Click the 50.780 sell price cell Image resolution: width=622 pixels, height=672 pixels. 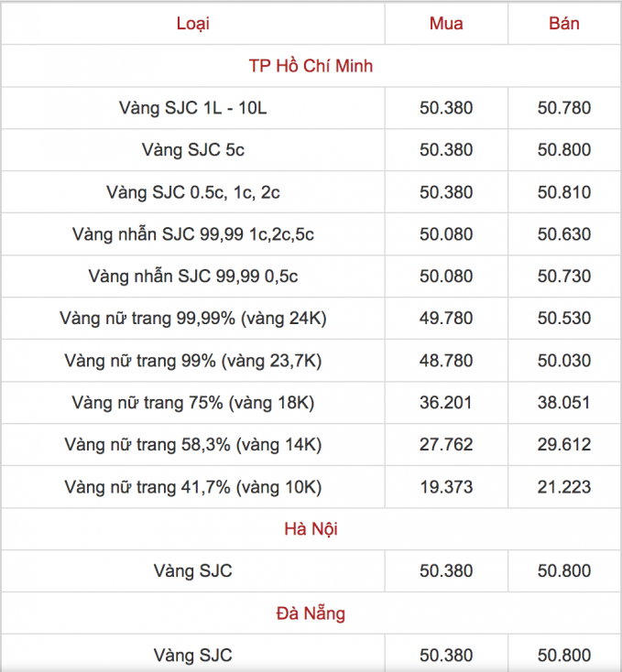tap(564, 108)
